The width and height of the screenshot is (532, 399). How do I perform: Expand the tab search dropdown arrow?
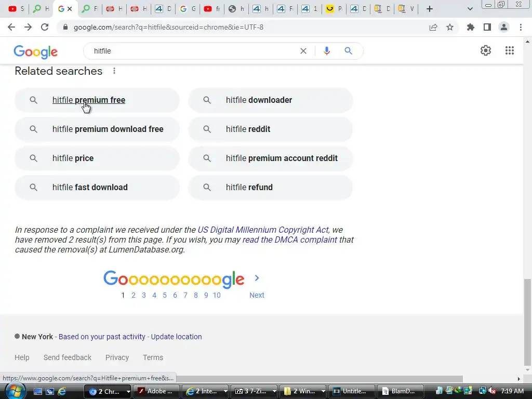pyautogui.click(x=470, y=9)
